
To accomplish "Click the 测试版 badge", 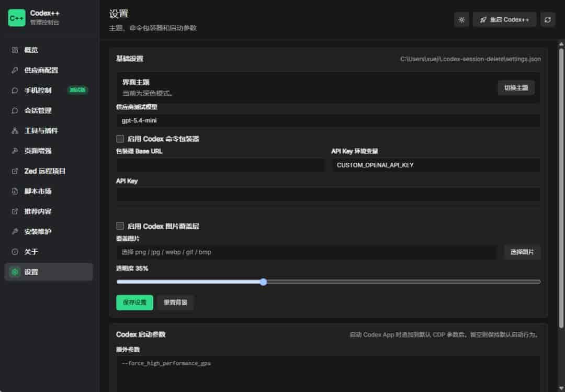I will point(77,90).
